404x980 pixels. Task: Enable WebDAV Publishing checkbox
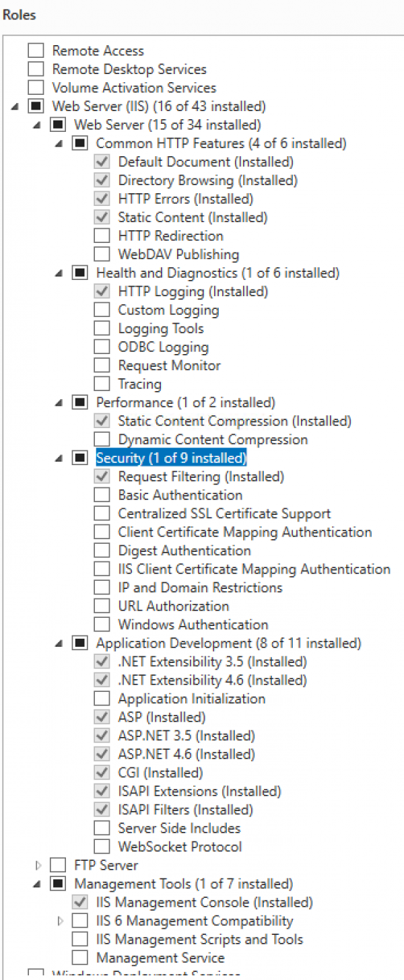coord(102,254)
